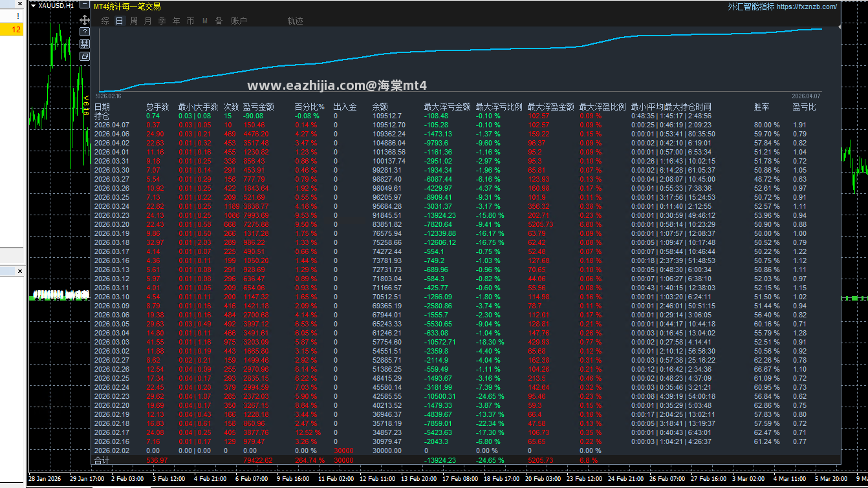Expand the XAUUSD,H1 chart title triangle
Viewport: 868px width, 488px height.
pyautogui.click(x=34, y=5)
